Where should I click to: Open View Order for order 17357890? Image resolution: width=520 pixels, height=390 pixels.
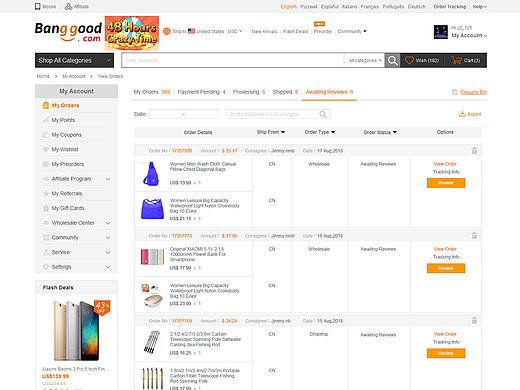(x=445, y=164)
